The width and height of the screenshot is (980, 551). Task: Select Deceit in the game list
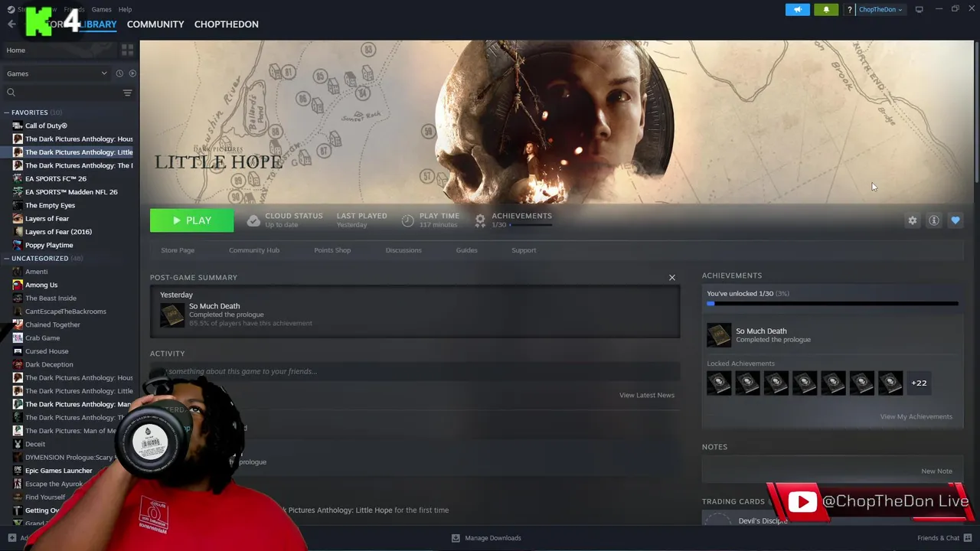click(35, 444)
